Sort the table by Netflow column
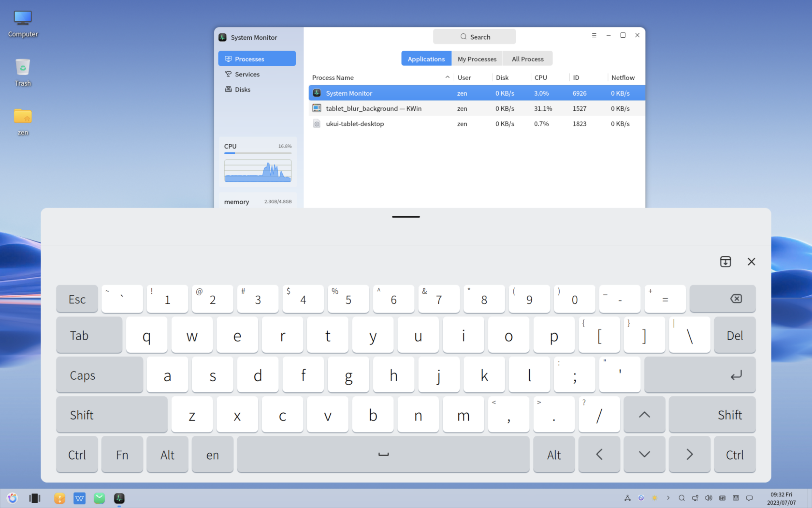Viewport: 812px width, 508px height. (x=626, y=78)
